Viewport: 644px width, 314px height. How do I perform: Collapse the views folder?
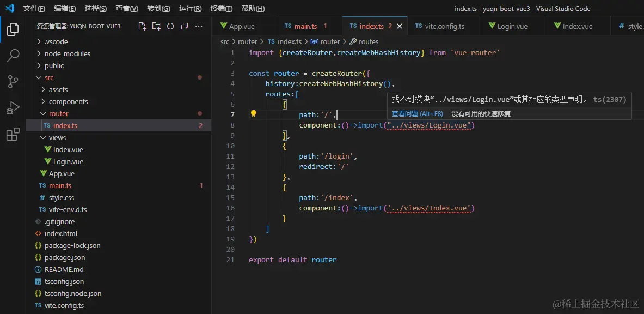point(119,137)
